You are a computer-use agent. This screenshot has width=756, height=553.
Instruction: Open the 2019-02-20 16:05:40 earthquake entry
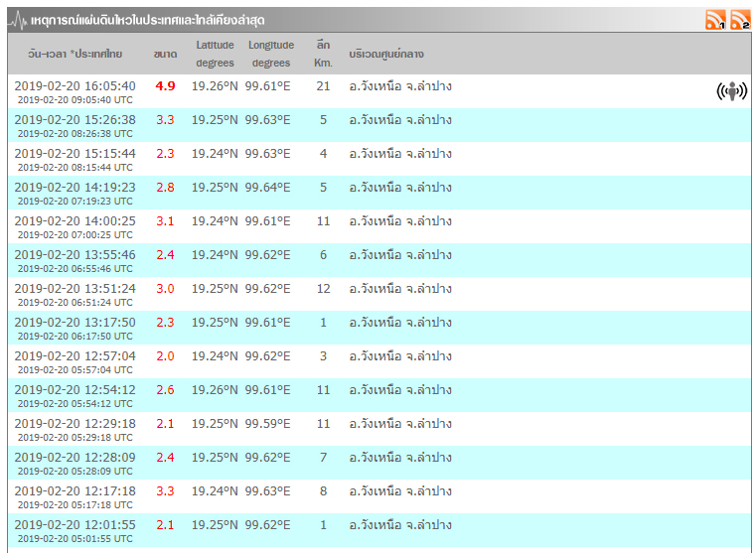click(75, 86)
